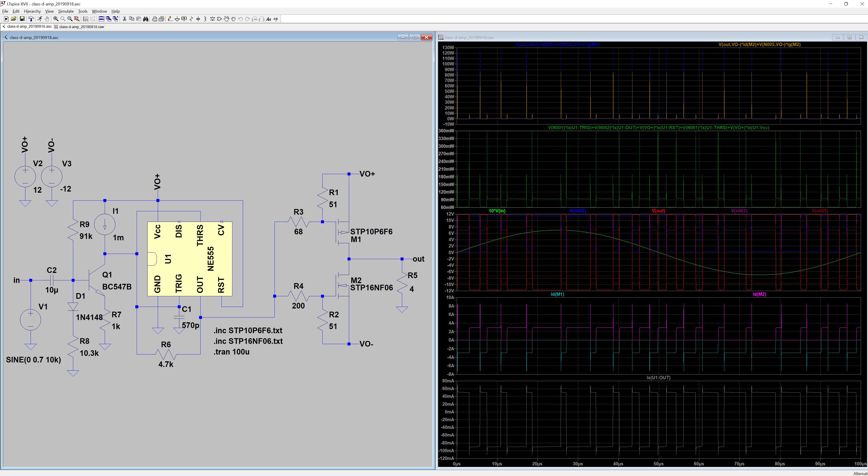The height and width of the screenshot is (476, 868).
Task: Click the Pick Visible Traces icon
Action: [x=86, y=19]
